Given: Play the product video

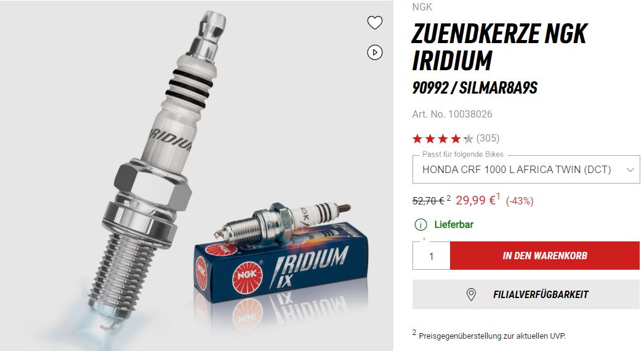Looking at the screenshot, I should tap(374, 52).
